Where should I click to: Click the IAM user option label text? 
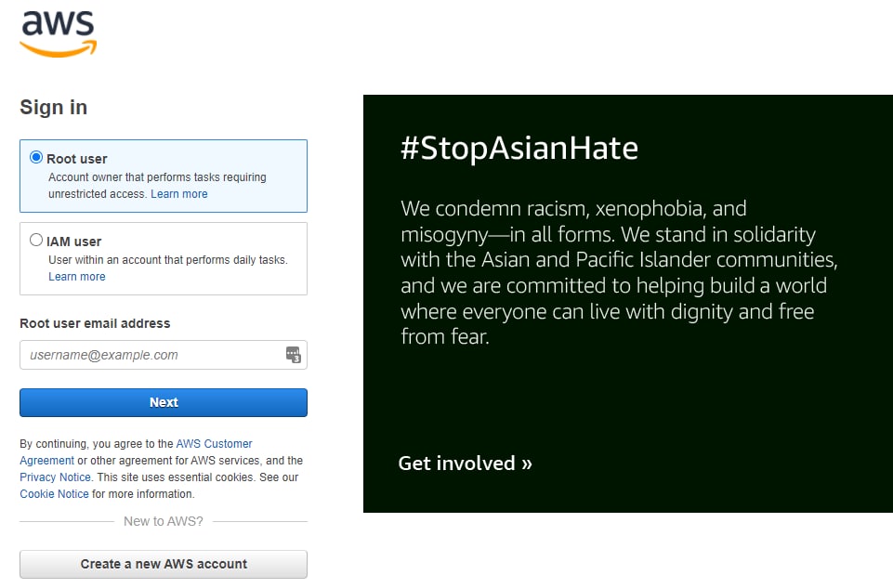point(74,242)
